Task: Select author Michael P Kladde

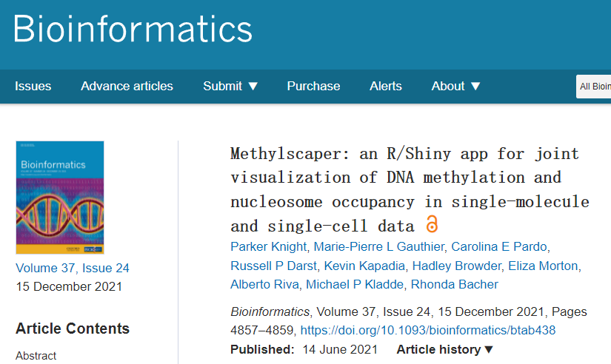Action: [355, 284]
